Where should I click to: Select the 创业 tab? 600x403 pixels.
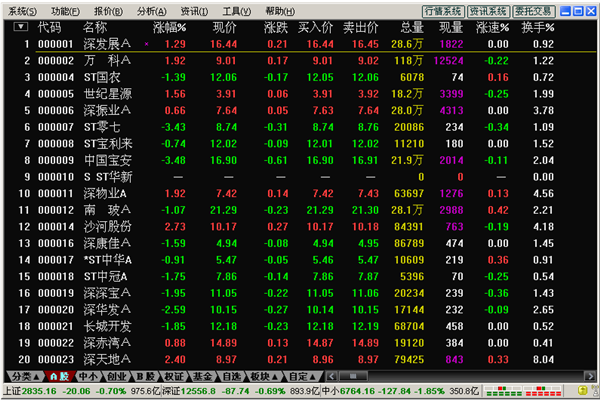coord(116,377)
